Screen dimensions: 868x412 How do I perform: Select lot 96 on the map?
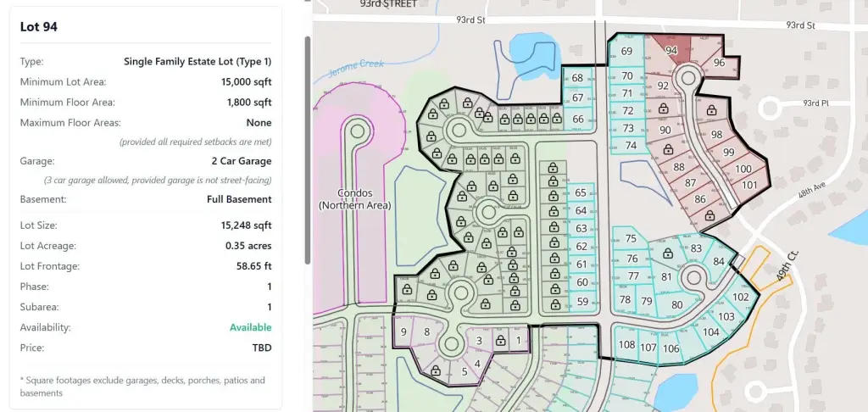pyautogui.click(x=719, y=63)
